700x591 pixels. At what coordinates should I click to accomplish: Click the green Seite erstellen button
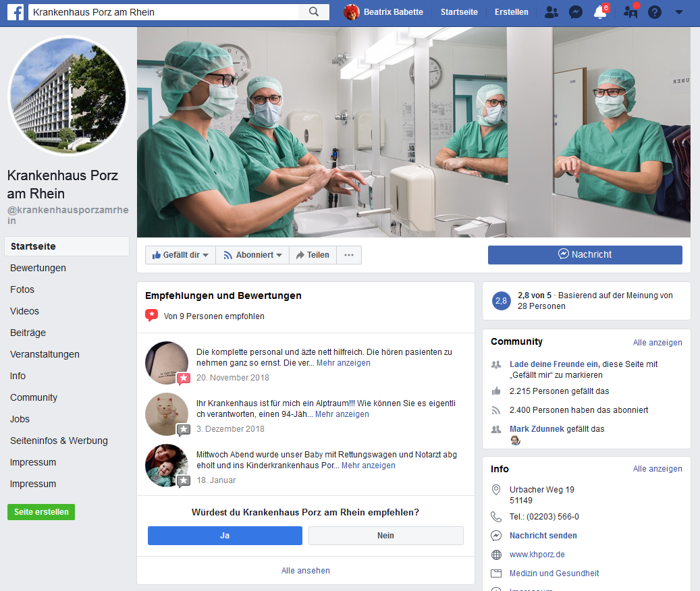[41, 512]
